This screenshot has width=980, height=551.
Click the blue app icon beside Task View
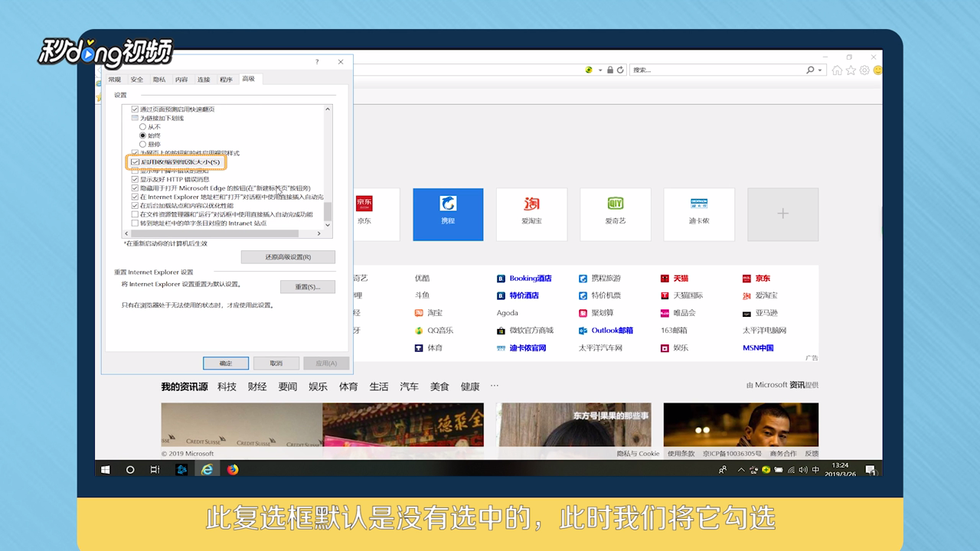(181, 469)
